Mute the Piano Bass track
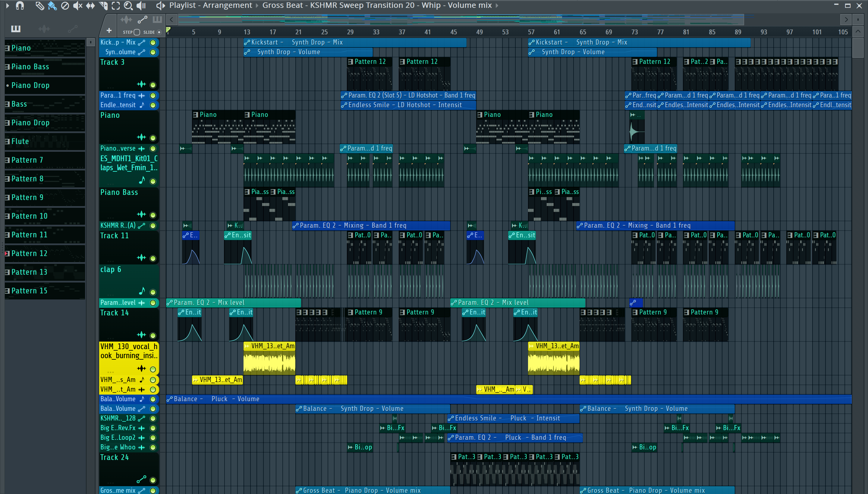 point(153,215)
